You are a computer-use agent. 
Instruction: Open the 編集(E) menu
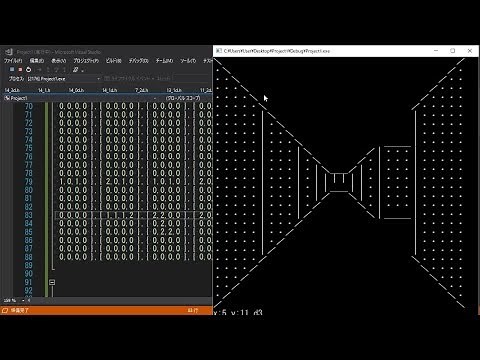(37, 61)
